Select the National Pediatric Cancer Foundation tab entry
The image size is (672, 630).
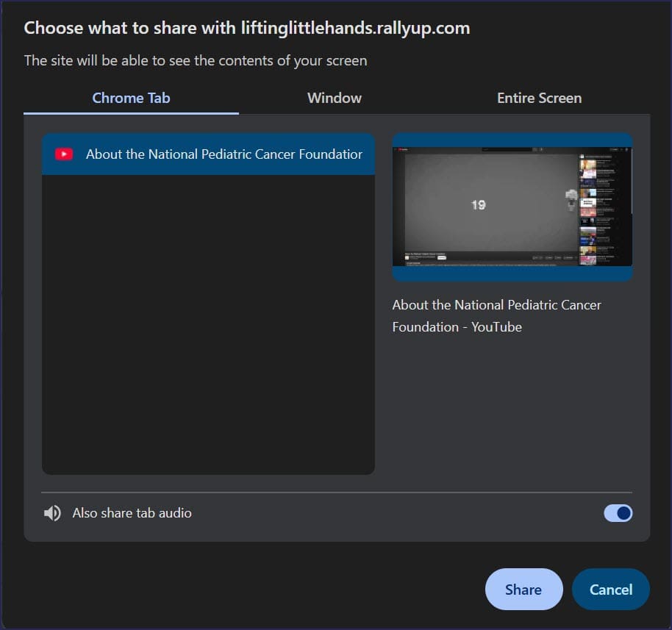(208, 154)
